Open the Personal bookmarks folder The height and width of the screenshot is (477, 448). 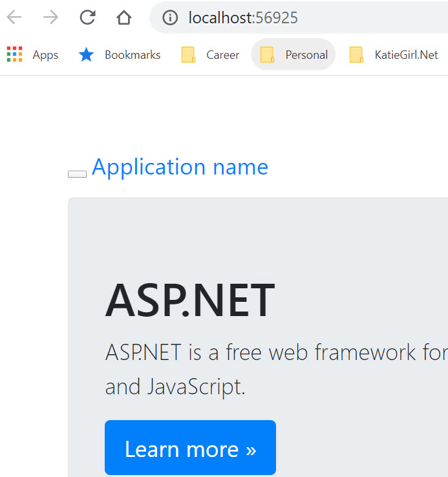pos(293,54)
